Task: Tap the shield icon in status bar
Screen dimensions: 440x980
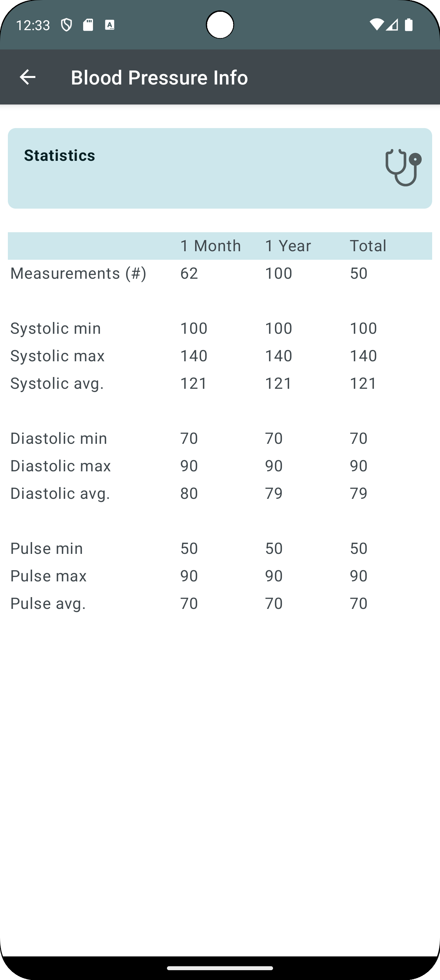Action: [x=66, y=25]
